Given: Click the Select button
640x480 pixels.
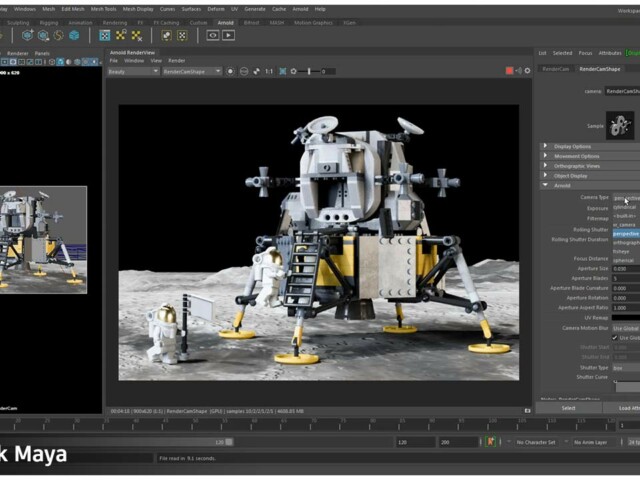Looking at the screenshot, I should (568, 407).
